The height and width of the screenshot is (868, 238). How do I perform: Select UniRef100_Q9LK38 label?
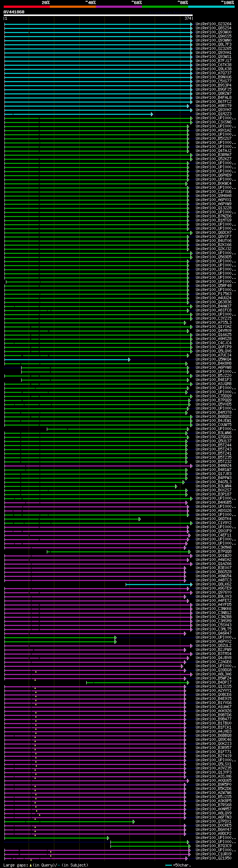213,69
